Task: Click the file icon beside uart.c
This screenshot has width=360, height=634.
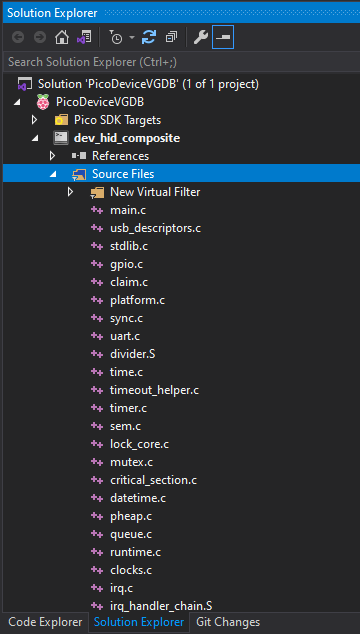Action: click(x=97, y=336)
